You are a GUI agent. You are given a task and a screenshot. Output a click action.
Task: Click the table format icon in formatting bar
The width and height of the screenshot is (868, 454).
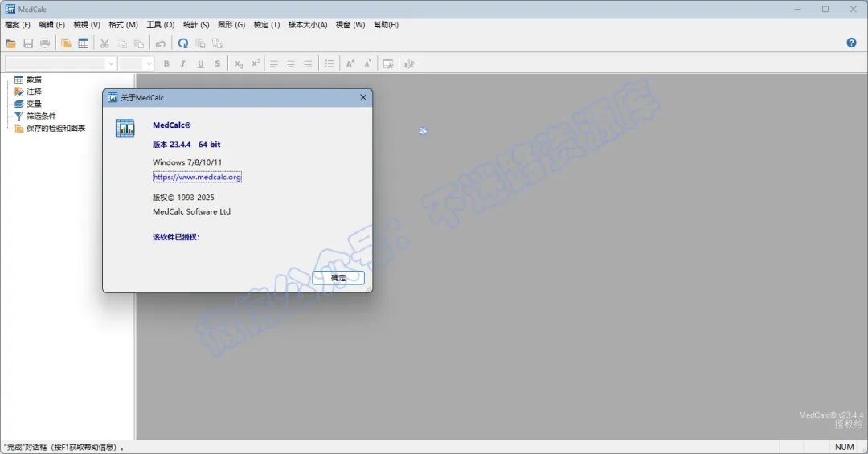pos(389,63)
